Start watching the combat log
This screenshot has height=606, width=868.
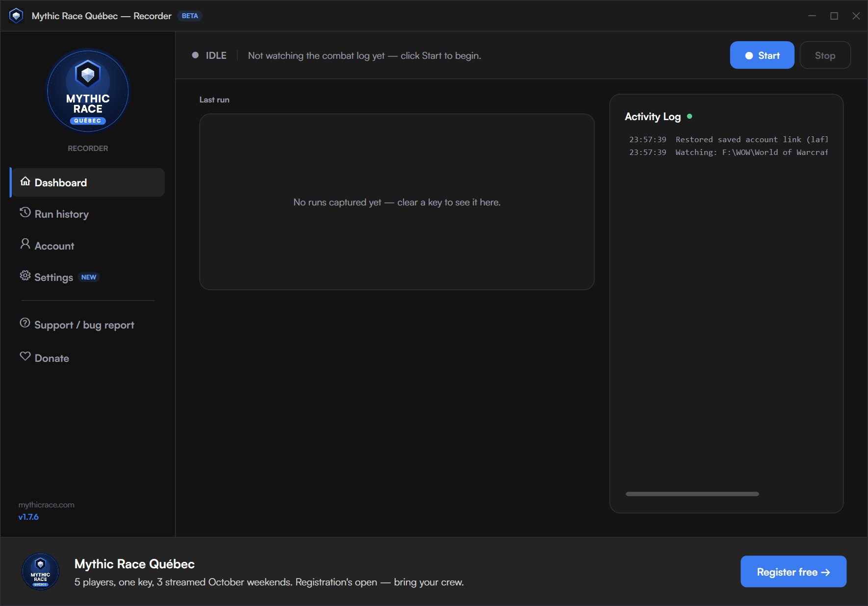(x=762, y=55)
